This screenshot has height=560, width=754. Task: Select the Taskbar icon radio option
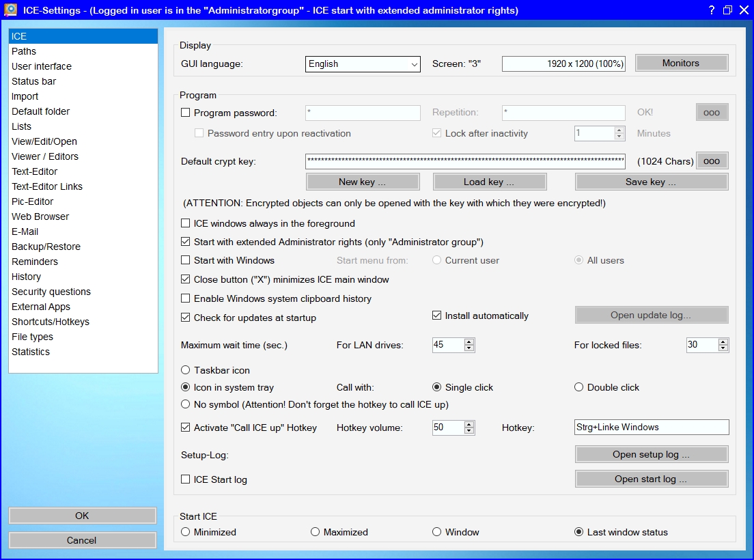tap(186, 370)
